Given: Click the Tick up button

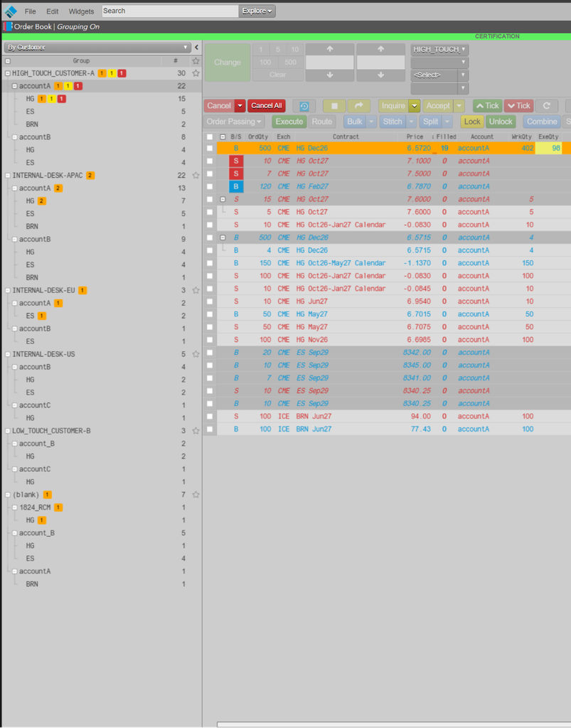Looking at the screenshot, I should click(x=487, y=106).
